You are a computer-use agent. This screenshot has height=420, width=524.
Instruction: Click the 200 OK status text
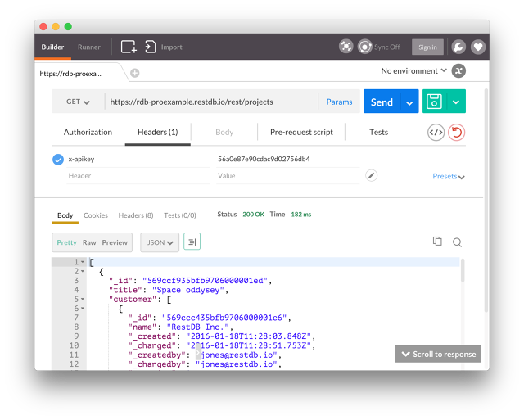click(253, 215)
